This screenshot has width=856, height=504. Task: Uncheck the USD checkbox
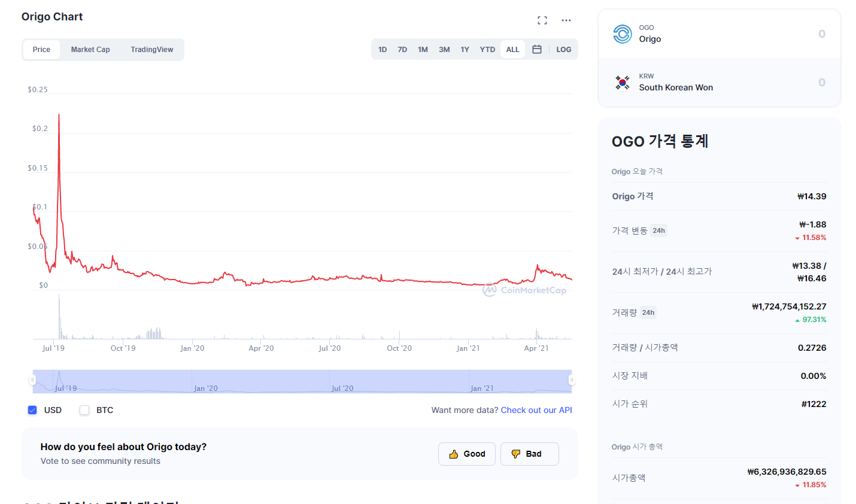(x=32, y=410)
